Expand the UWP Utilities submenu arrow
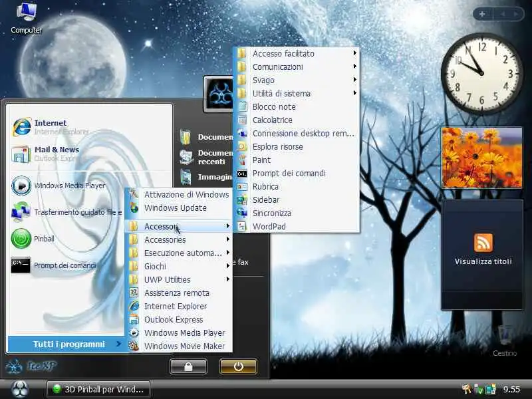 pyautogui.click(x=227, y=279)
